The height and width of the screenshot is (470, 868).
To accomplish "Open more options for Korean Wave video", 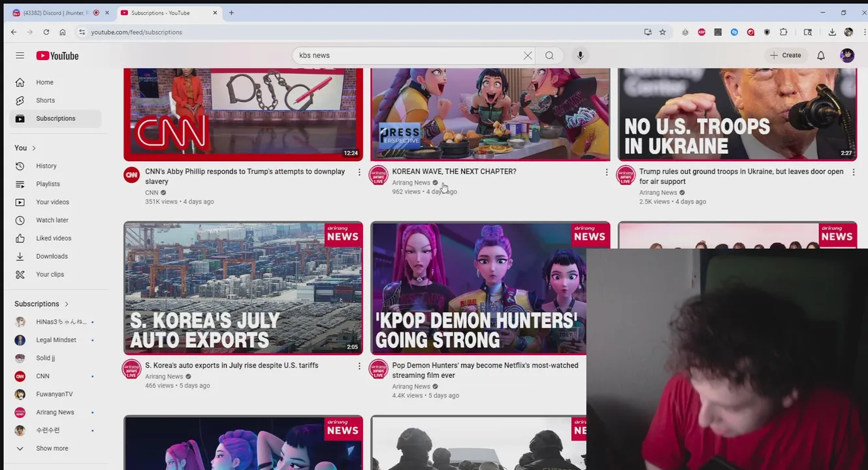I will (x=606, y=172).
